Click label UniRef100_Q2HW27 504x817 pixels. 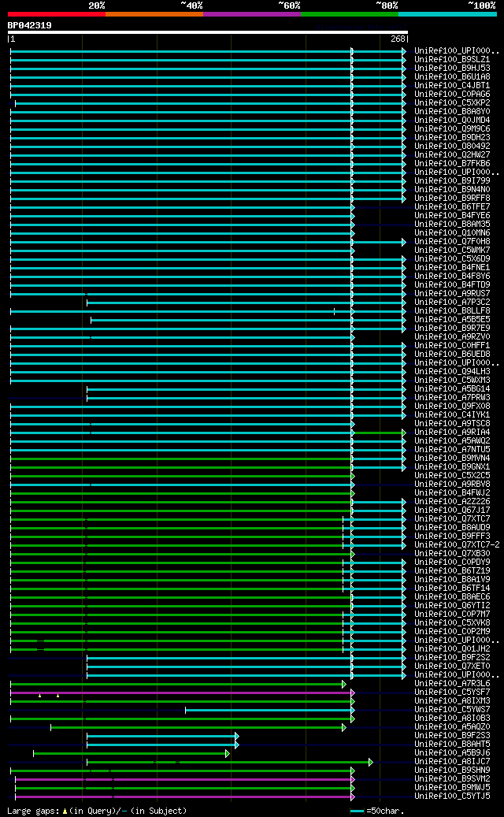(x=452, y=154)
